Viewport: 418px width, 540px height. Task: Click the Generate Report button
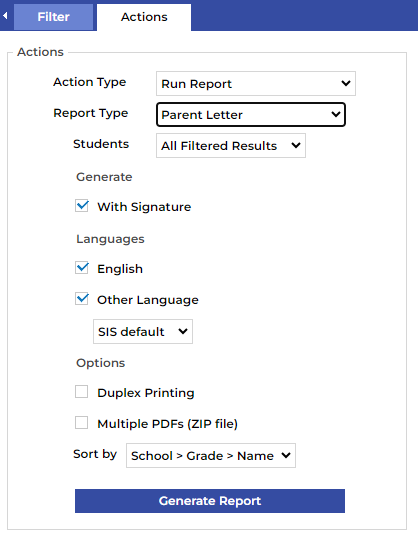pyautogui.click(x=210, y=501)
